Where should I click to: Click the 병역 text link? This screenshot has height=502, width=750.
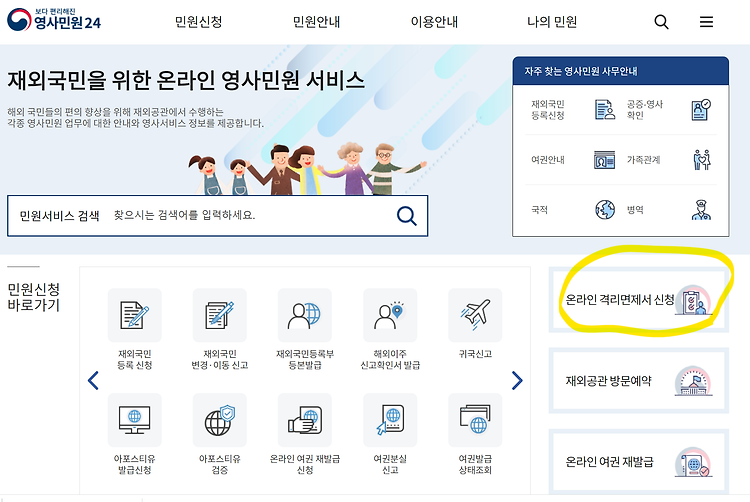635,210
